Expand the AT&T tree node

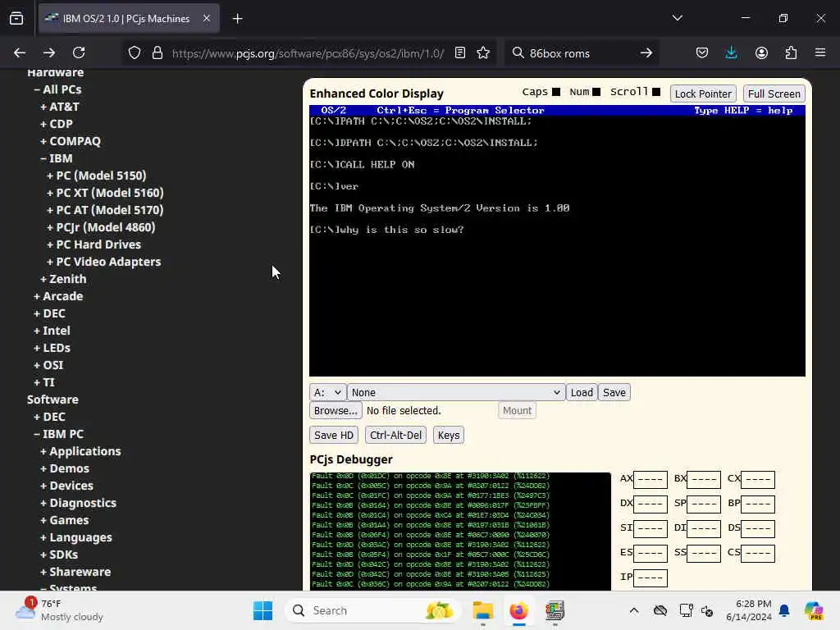coord(59,107)
